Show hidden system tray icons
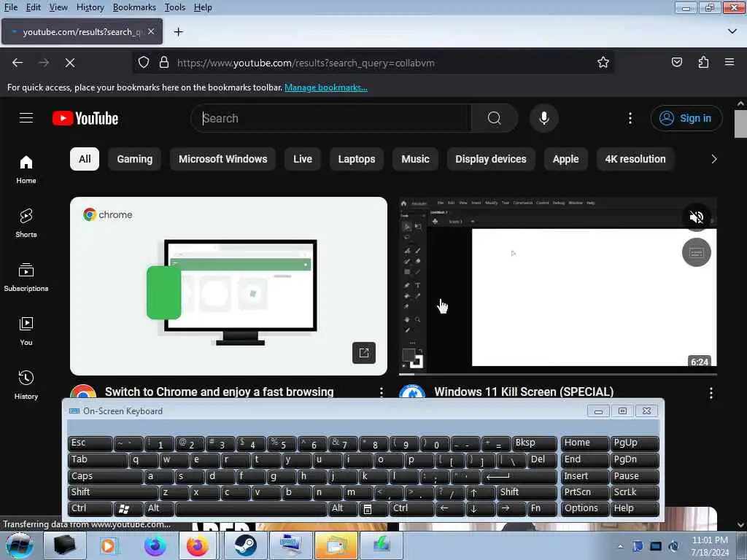 click(620, 546)
